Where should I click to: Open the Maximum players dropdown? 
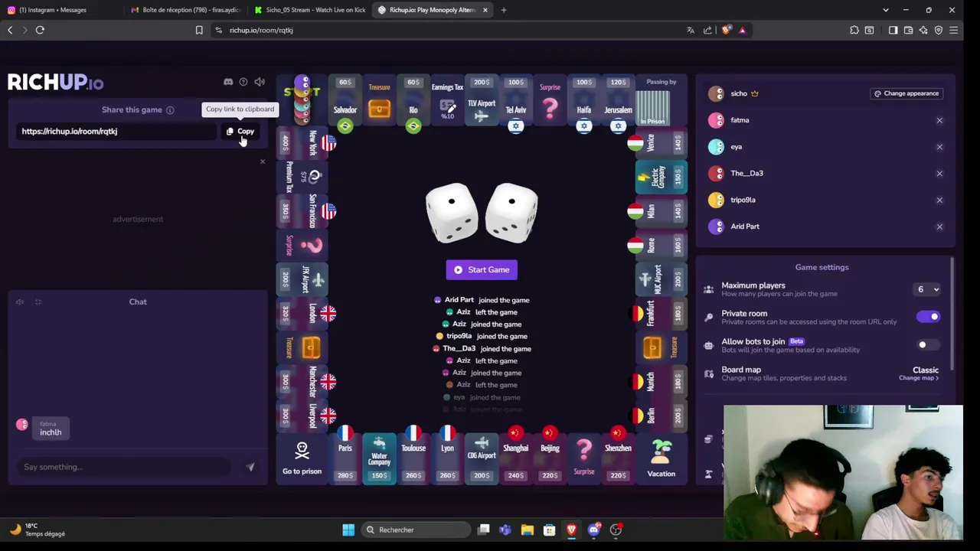click(x=928, y=289)
